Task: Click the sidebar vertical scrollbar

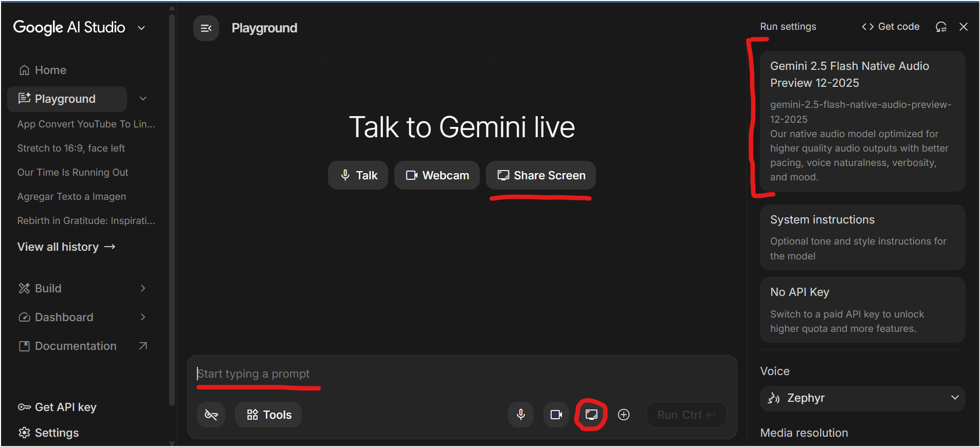Action: [172, 211]
